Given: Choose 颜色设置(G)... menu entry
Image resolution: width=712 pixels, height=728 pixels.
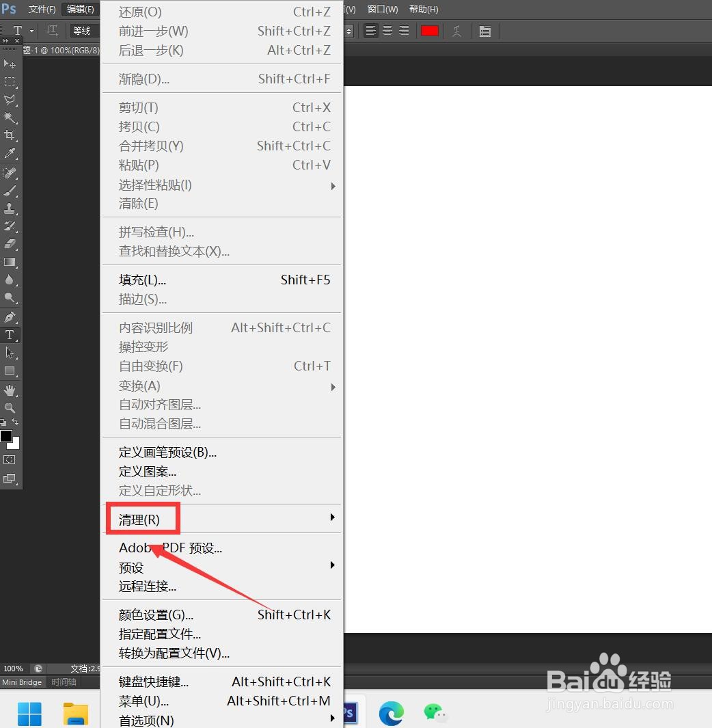Looking at the screenshot, I should click(222, 615).
